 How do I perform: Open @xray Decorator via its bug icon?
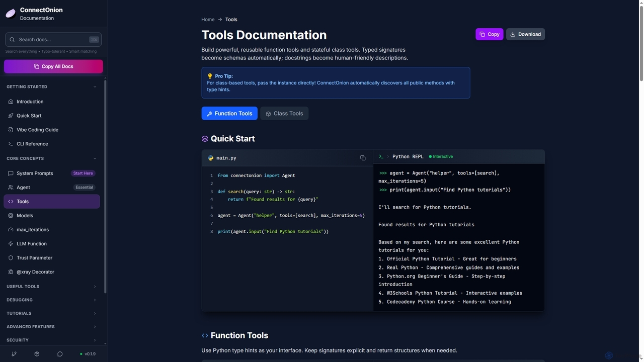coord(11,272)
